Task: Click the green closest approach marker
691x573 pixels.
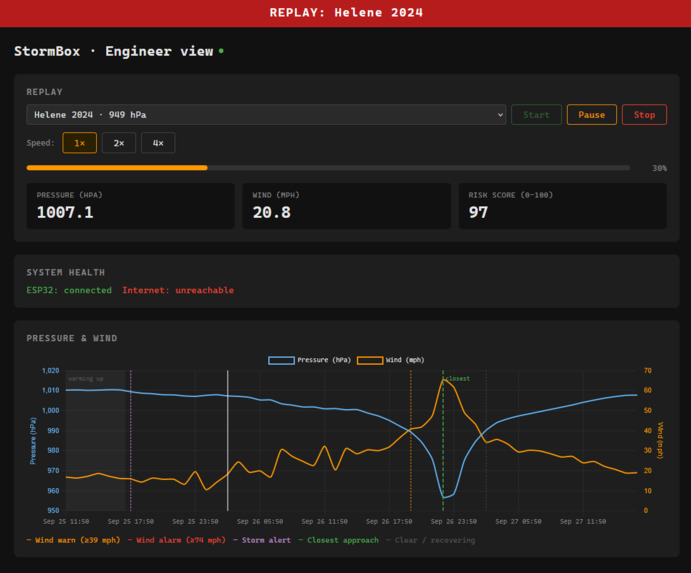Action: click(443, 441)
